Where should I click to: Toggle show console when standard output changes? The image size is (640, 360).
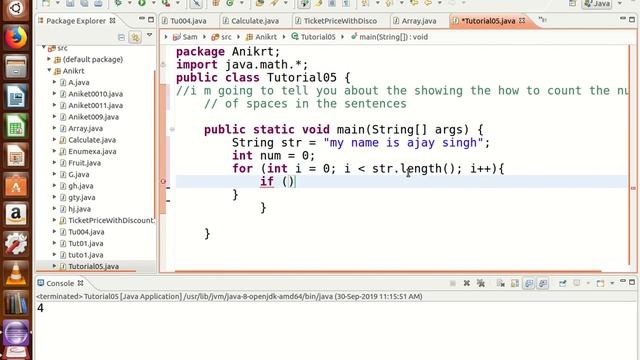pyautogui.click(x=529, y=283)
